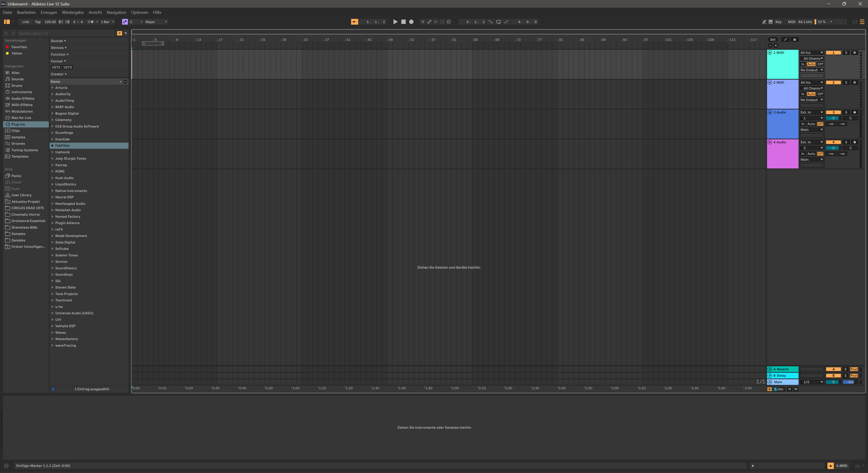
Task: Enable the arrangement Loop switch
Action: 498,22
